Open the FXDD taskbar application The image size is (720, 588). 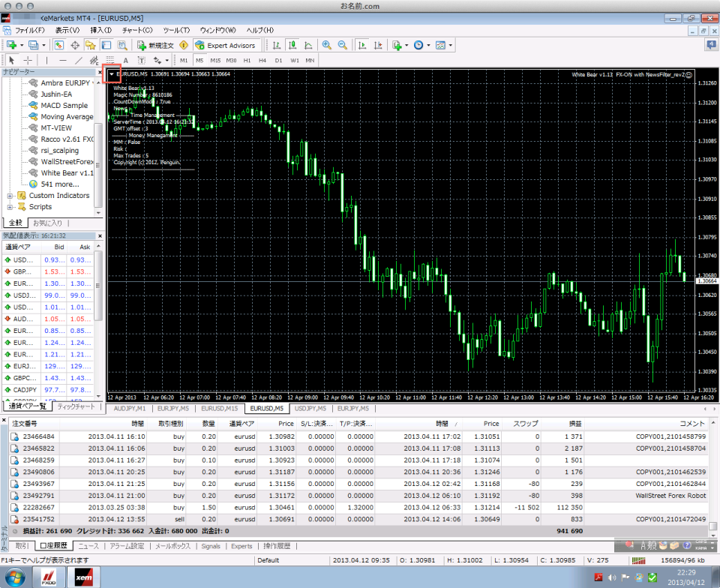coord(49,577)
